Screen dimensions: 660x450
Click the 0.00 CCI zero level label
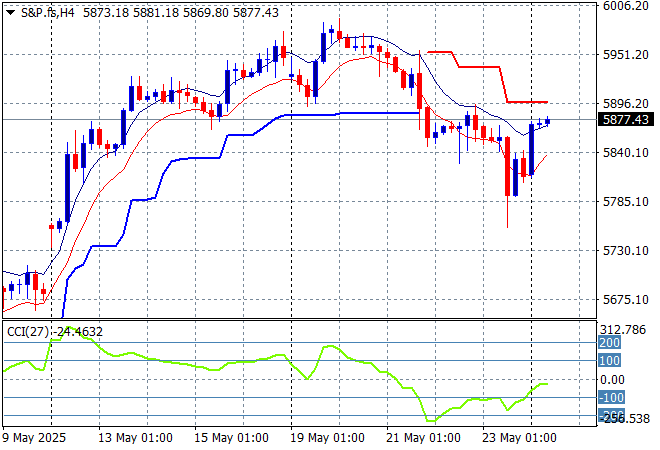[612, 380]
